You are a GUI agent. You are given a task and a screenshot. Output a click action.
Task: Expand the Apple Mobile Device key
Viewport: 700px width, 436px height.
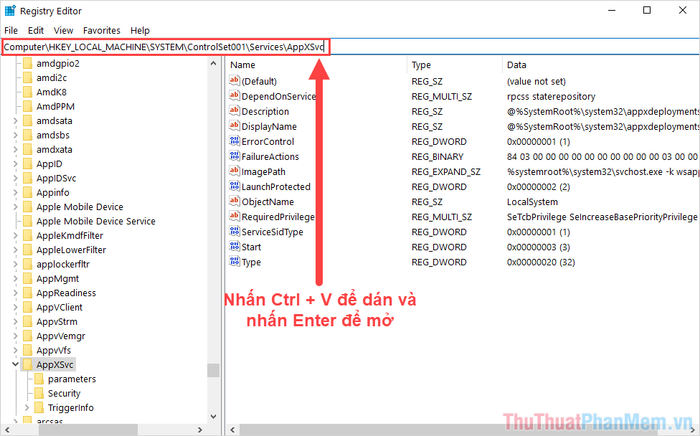click(x=15, y=207)
